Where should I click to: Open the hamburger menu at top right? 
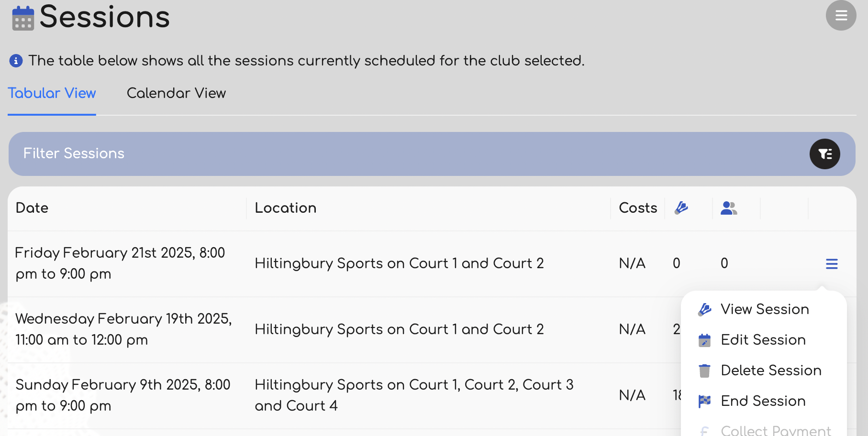click(841, 16)
